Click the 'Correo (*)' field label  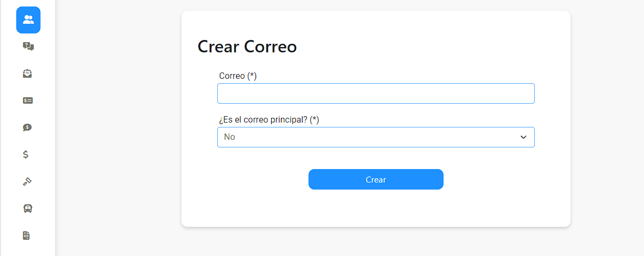[238, 76]
